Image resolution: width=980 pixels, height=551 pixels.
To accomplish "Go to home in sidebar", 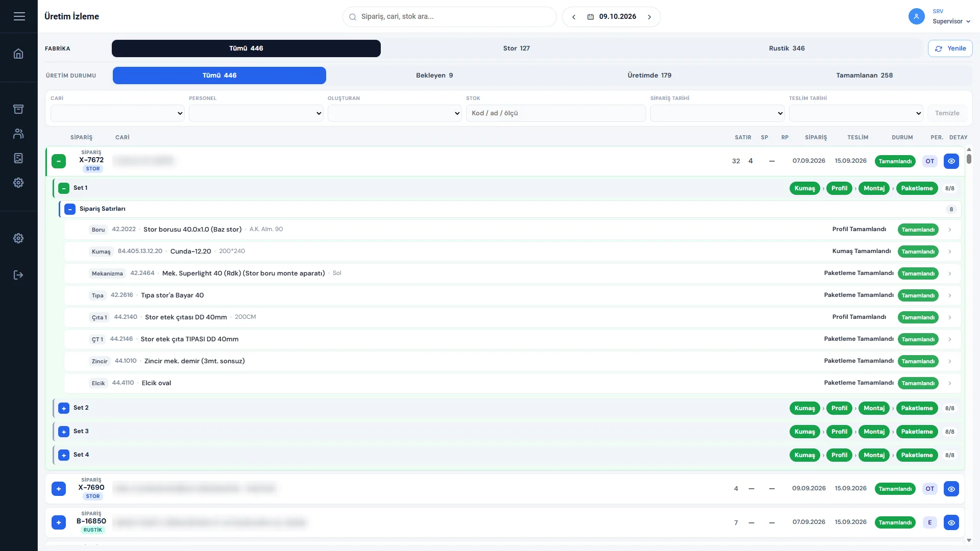I will tap(18, 54).
